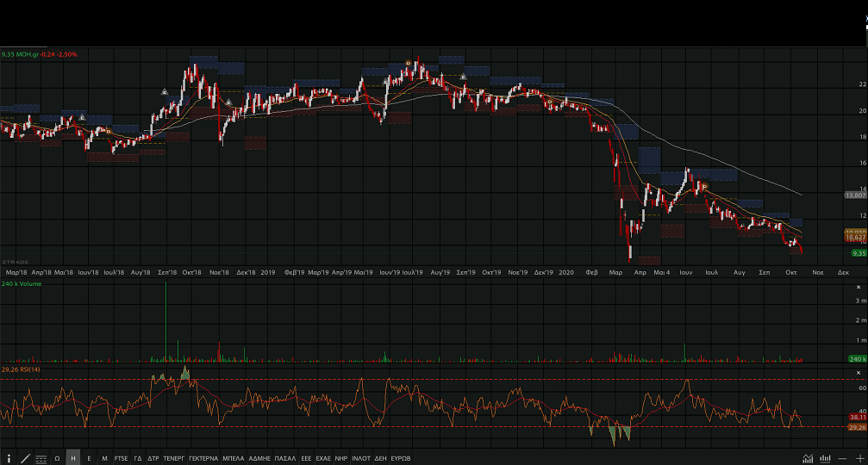
Task: Switch to the H (daily) timeframe
Action: pos(73,458)
